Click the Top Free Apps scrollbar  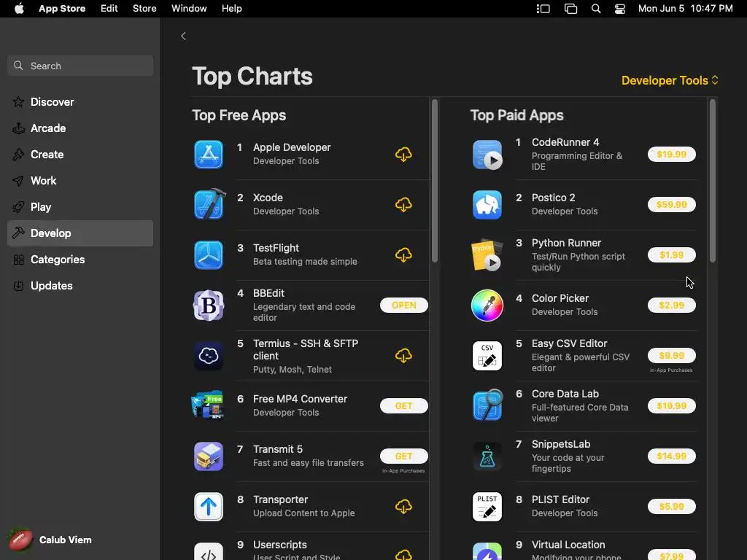click(435, 181)
